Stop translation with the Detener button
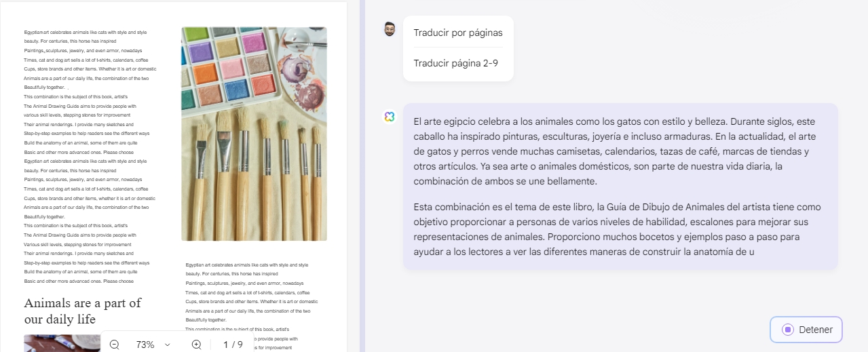Screen dimensions: 868x352 [806, 330]
